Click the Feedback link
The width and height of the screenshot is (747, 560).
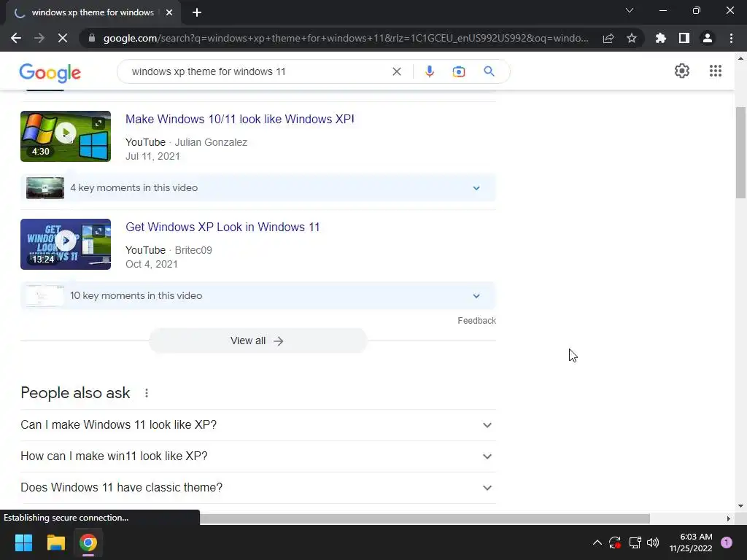pos(476,321)
